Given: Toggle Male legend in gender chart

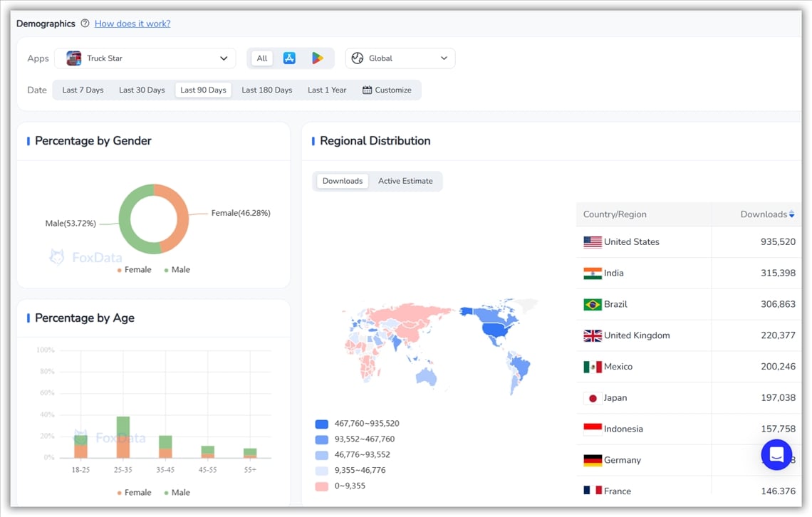Looking at the screenshot, I should point(177,270).
